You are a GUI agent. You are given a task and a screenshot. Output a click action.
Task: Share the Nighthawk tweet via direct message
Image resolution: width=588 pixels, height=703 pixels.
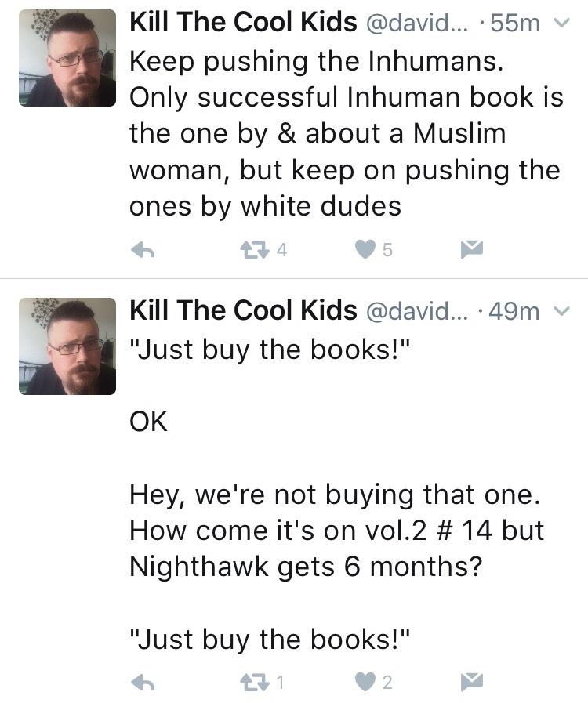[x=470, y=683]
